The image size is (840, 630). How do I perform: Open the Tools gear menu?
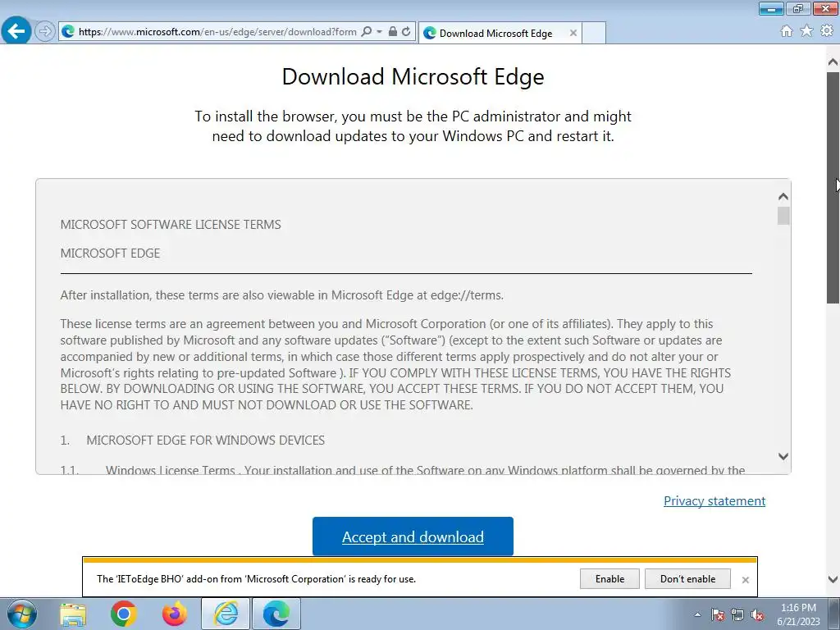827,31
